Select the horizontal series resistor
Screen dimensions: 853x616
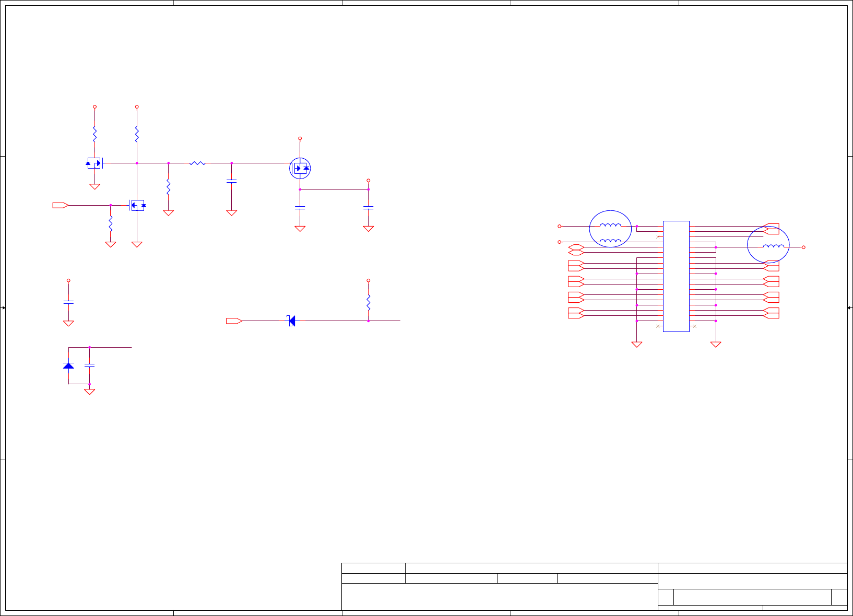tap(197, 163)
